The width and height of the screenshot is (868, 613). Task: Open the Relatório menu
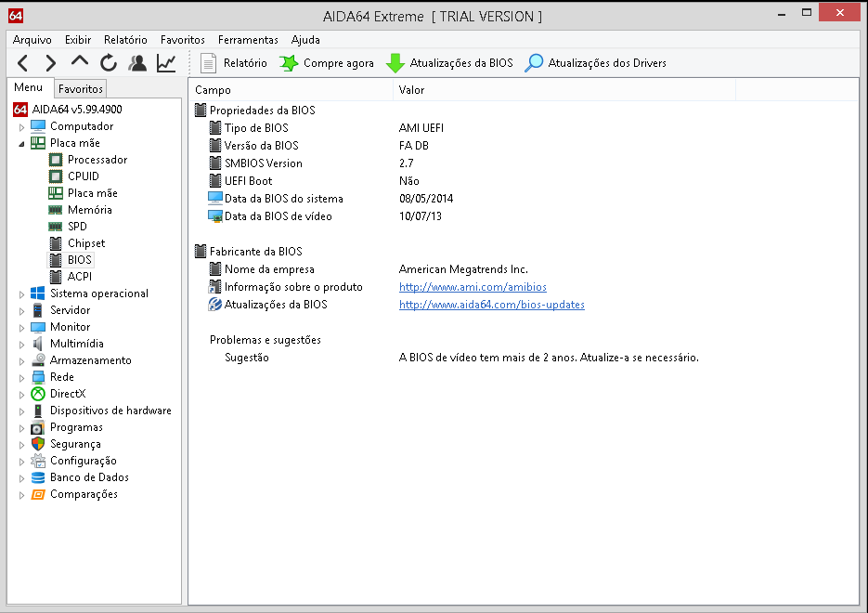(x=125, y=40)
